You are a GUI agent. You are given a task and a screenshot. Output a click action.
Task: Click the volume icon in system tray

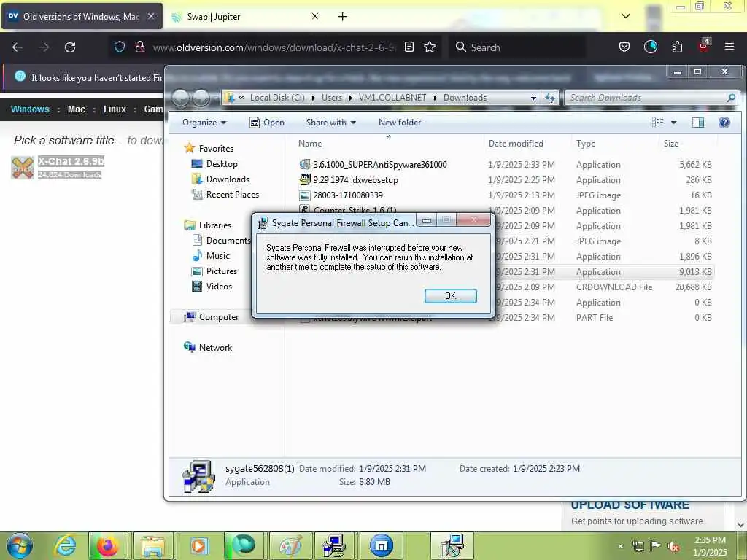pos(673,547)
